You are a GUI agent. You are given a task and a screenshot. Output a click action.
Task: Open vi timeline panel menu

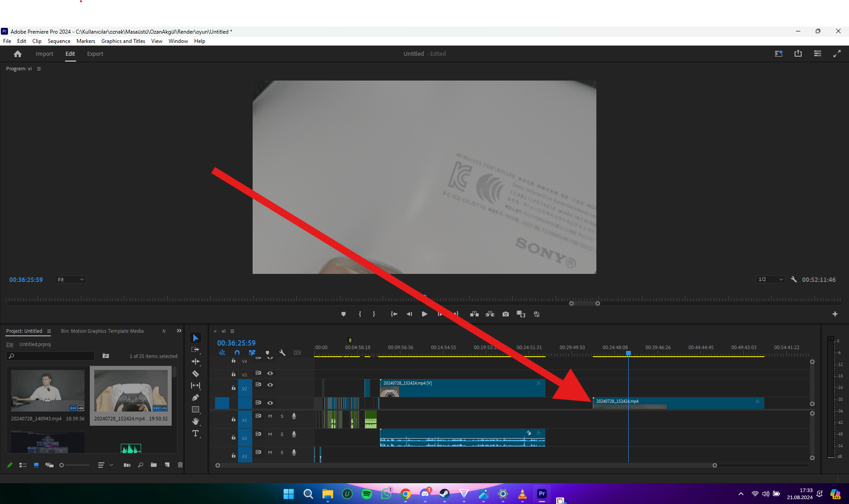coord(232,331)
